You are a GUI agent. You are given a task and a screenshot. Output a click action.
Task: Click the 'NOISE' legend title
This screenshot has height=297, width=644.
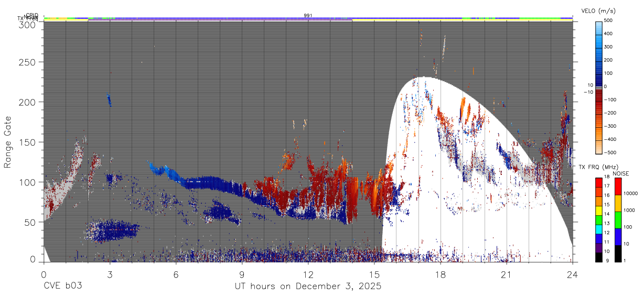tap(622, 173)
